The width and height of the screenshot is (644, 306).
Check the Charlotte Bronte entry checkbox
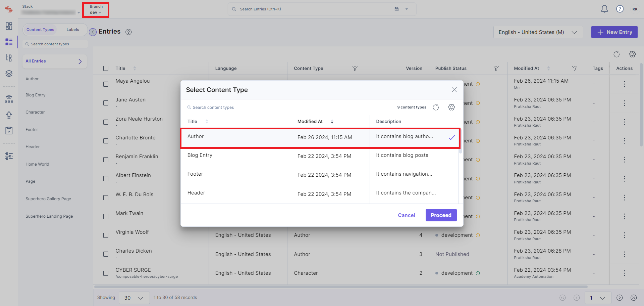pyautogui.click(x=106, y=141)
